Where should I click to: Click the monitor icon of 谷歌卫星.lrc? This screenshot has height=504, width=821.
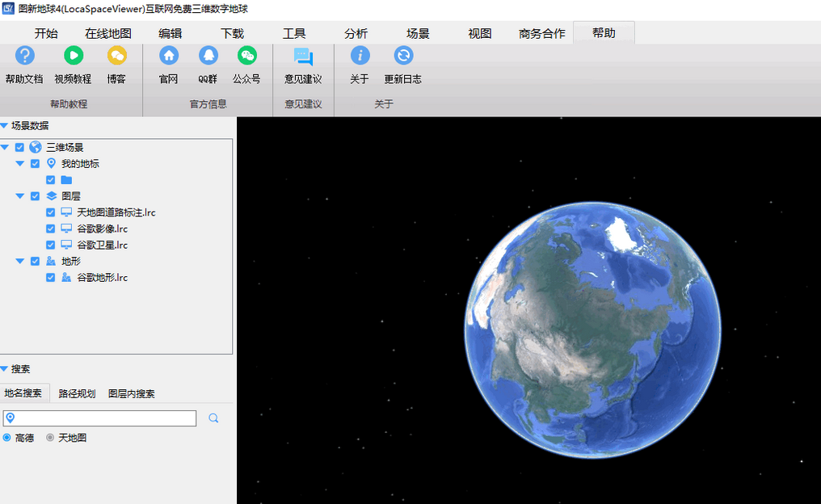pos(66,245)
